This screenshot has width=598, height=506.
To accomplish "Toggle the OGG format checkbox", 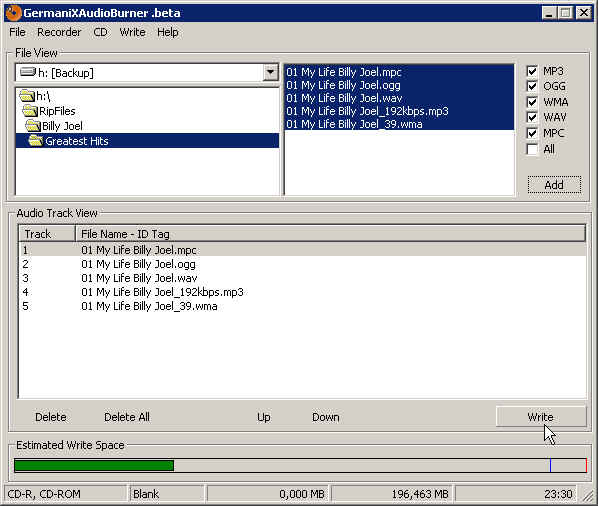I will pos(532,87).
